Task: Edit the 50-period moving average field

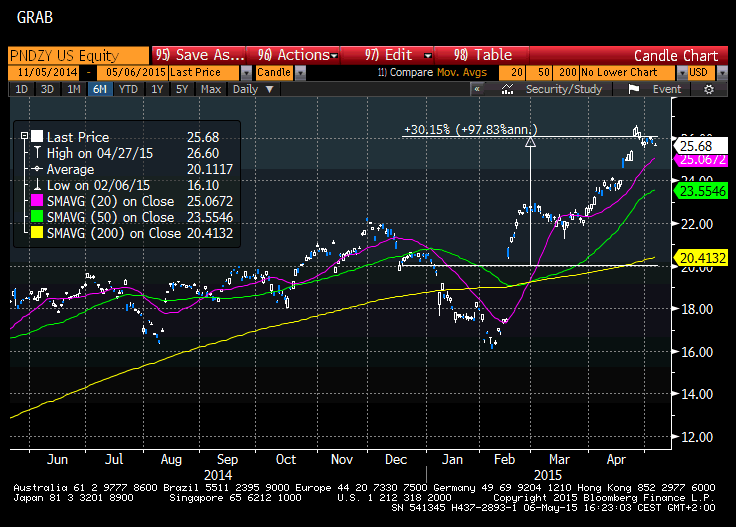Action: pos(539,72)
